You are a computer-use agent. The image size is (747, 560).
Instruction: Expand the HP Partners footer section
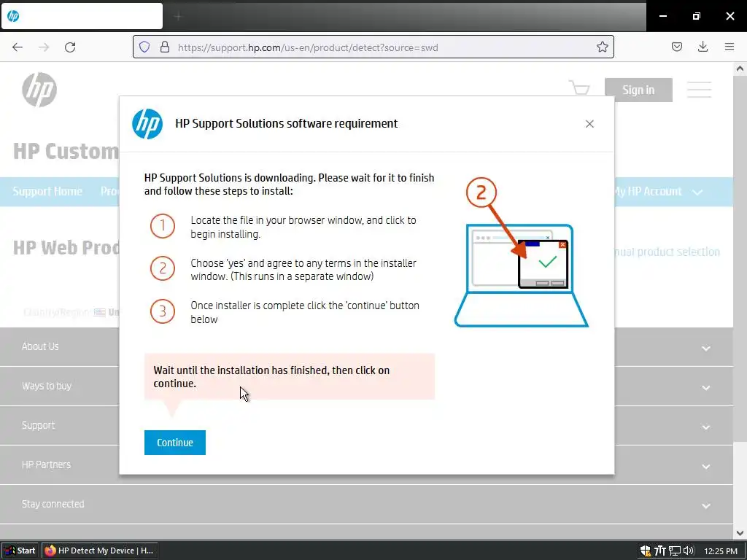(x=366, y=465)
